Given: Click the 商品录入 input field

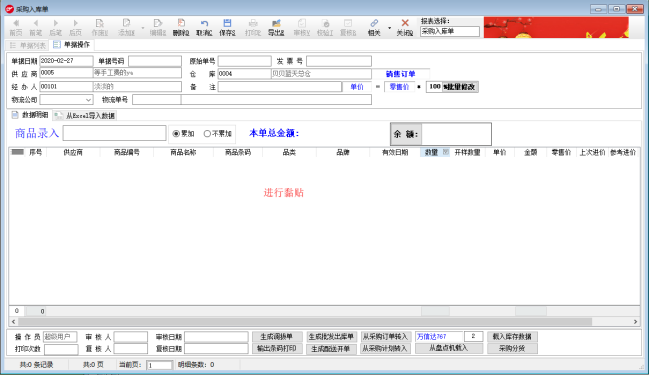Looking at the screenshot, I should pos(115,133).
